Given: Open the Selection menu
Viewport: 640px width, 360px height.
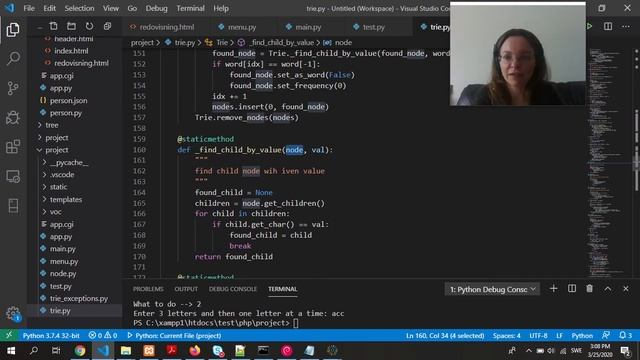Looking at the screenshot, I should (79, 8).
